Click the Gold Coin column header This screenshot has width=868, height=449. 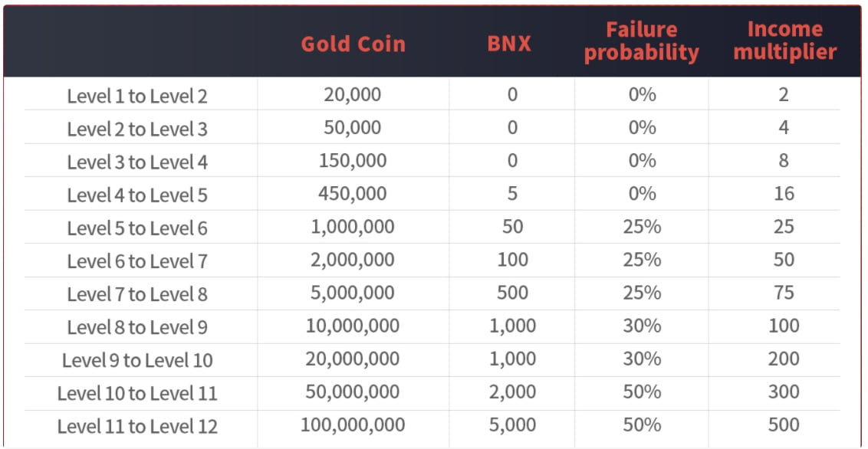pyautogui.click(x=353, y=44)
